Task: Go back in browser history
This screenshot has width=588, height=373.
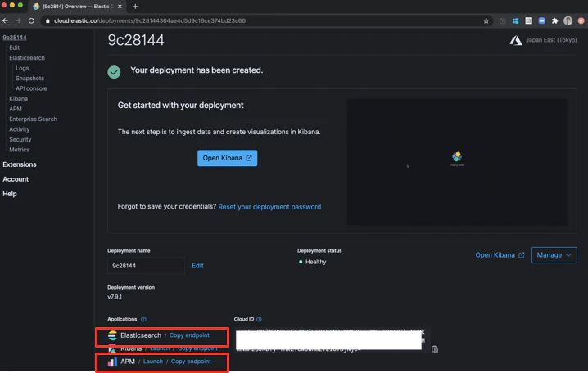Action: point(5,20)
